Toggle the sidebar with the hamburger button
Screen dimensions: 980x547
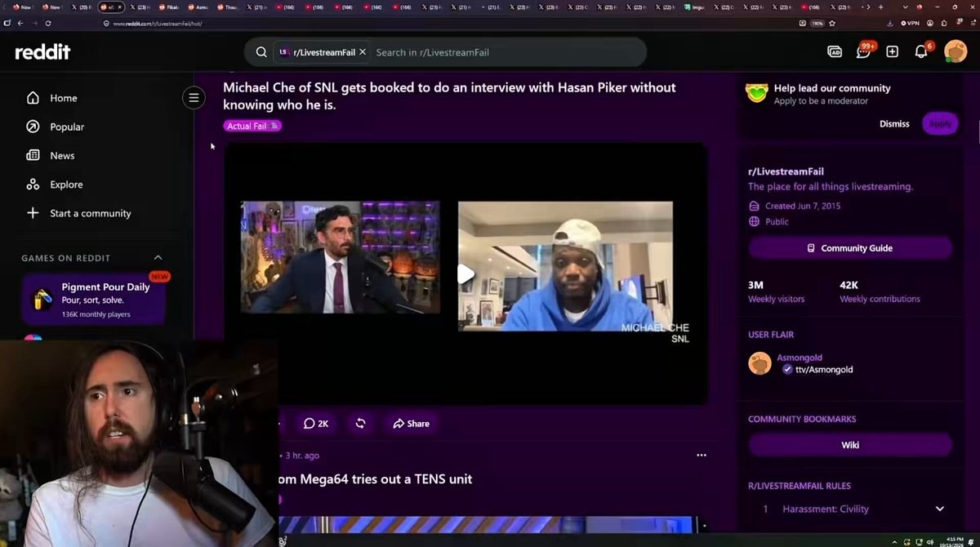click(x=194, y=98)
